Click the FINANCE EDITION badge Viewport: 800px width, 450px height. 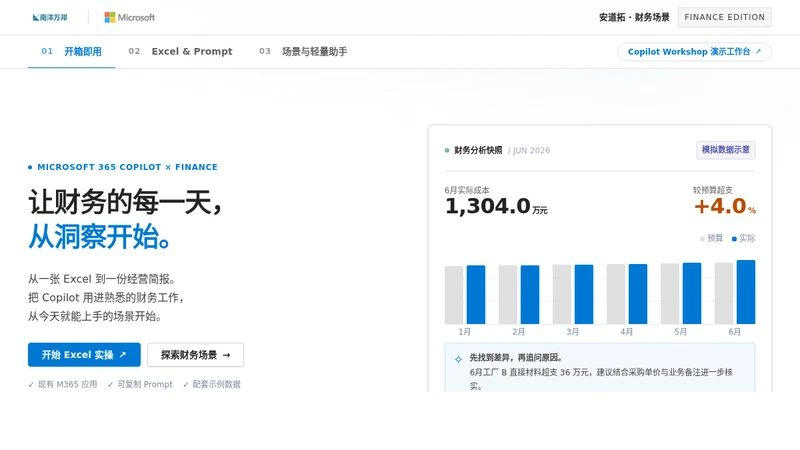tap(724, 17)
